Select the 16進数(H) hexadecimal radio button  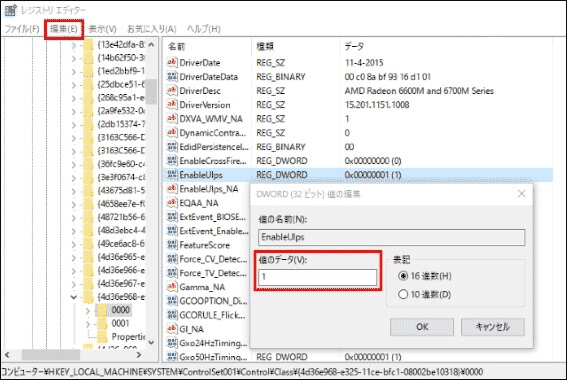pyautogui.click(x=403, y=276)
